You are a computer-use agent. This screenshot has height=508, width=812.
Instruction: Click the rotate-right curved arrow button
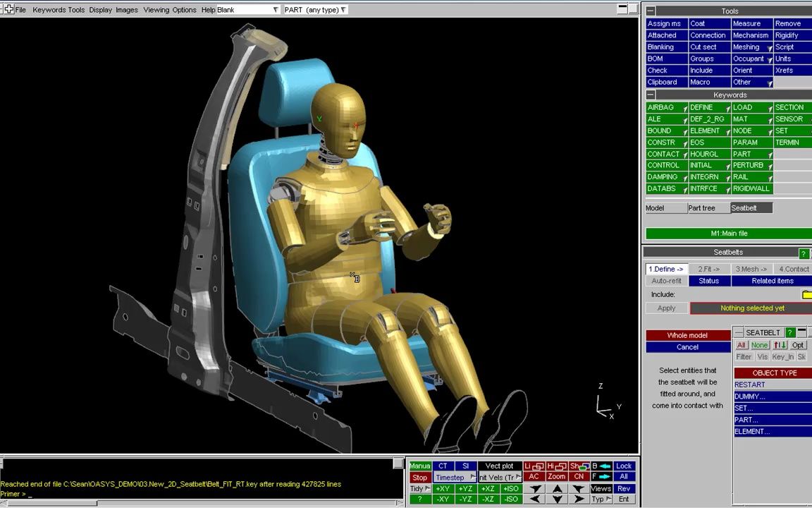pos(579,488)
